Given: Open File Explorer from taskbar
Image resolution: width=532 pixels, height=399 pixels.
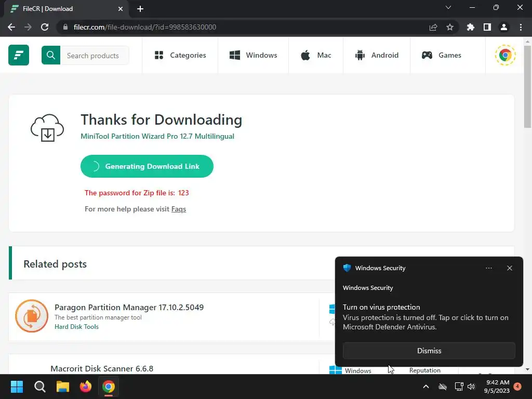Looking at the screenshot, I should pos(63,387).
